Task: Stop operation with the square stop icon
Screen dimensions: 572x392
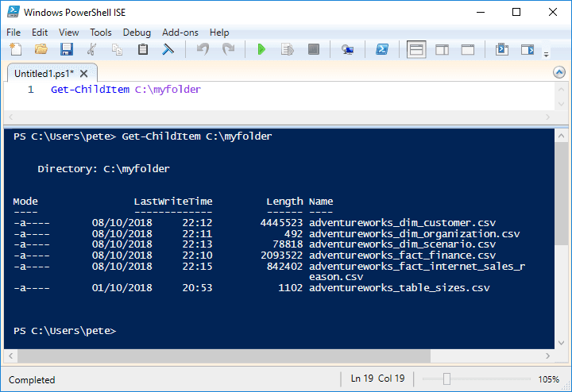Action: (x=313, y=49)
